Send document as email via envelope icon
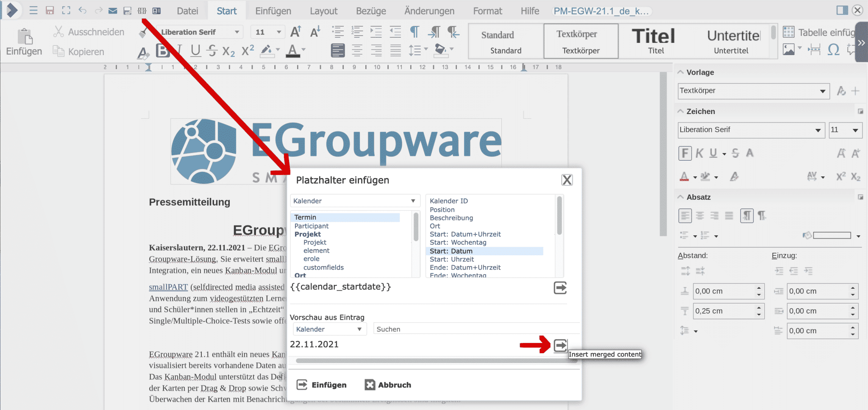This screenshot has height=410, width=868. pyautogui.click(x=113, y=10)
